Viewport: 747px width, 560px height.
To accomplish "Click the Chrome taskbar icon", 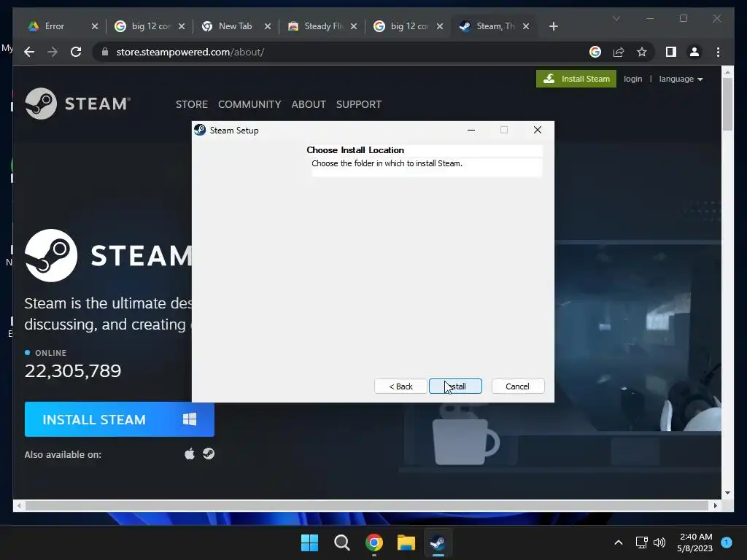I will [374, 542].
